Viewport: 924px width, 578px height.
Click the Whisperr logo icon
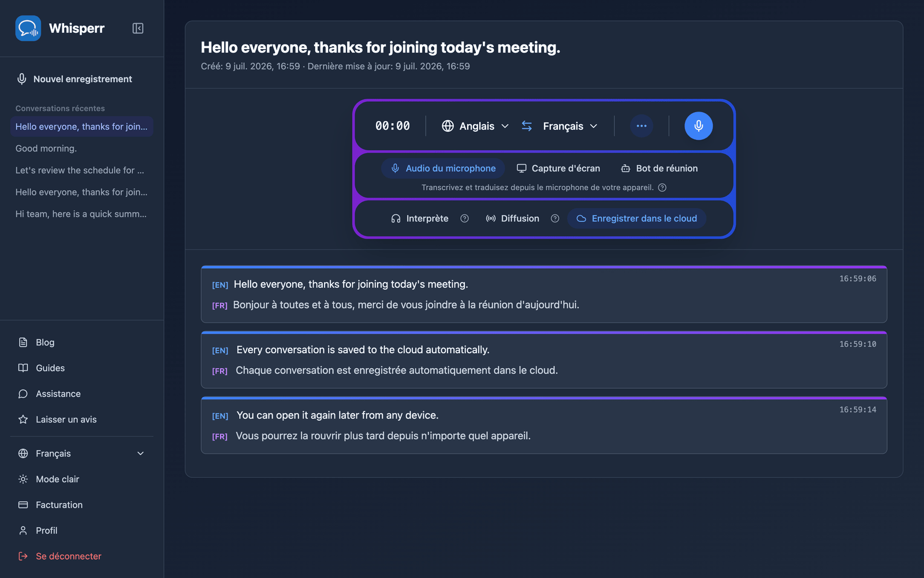point(28,28)
